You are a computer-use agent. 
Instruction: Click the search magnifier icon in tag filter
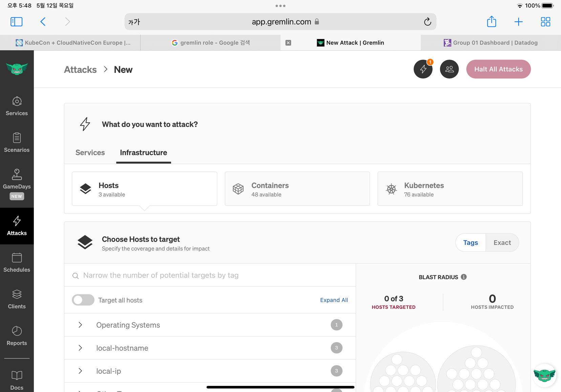[76, 276]
